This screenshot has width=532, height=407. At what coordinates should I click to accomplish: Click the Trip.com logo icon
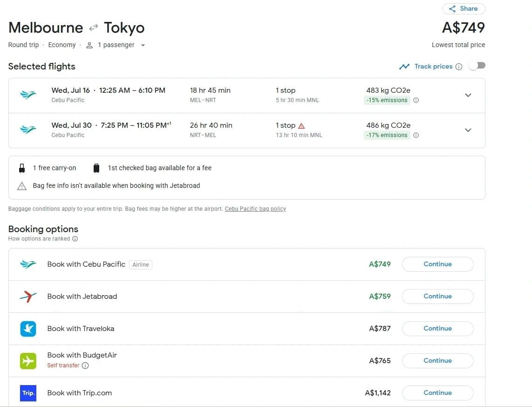pos(28,393)
